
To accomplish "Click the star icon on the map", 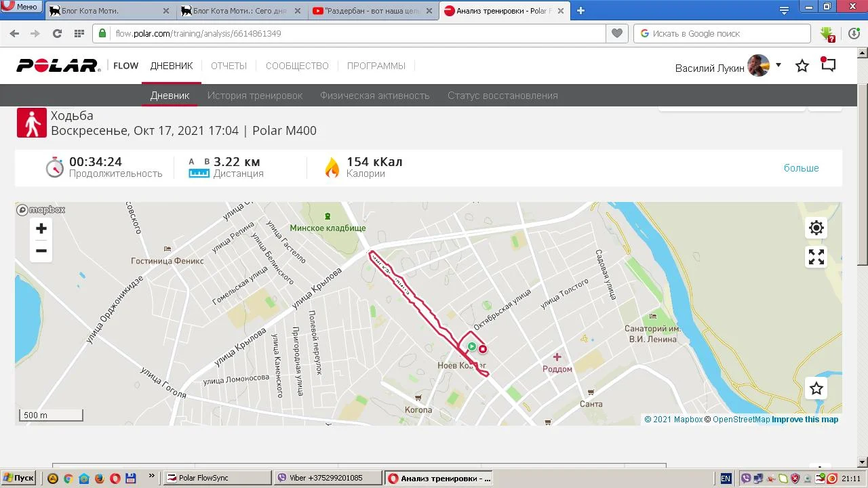I will [x=816, y=388].
